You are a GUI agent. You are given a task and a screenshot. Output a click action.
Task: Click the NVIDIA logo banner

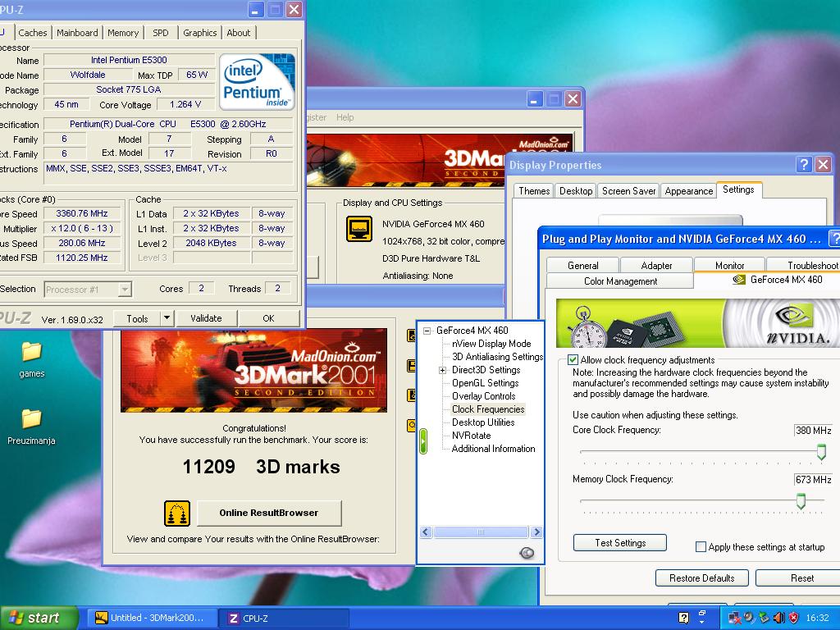tap(697, 323)
